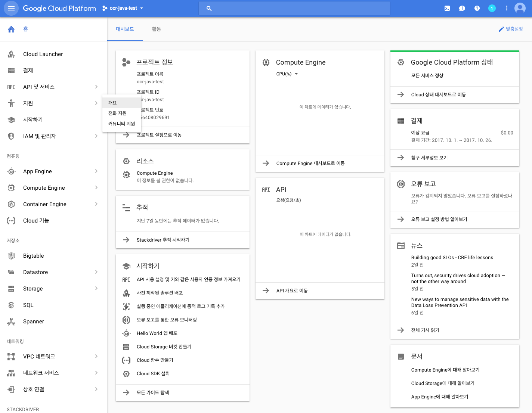Click the home icon in sidebar

(x=11, y=29)
